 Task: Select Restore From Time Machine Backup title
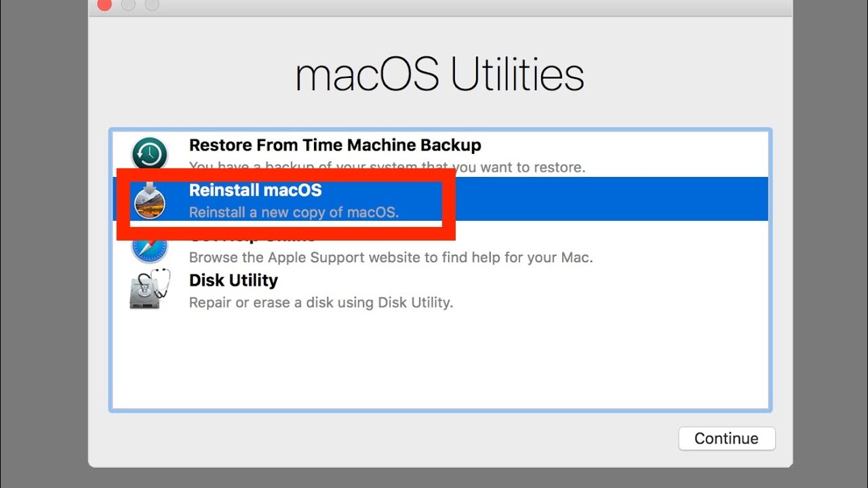coord(335,145)
